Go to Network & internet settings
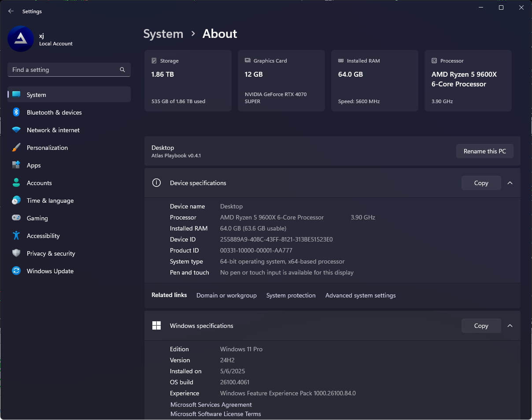The height and width of the screenshot is (420, 532). pos(69,130)
